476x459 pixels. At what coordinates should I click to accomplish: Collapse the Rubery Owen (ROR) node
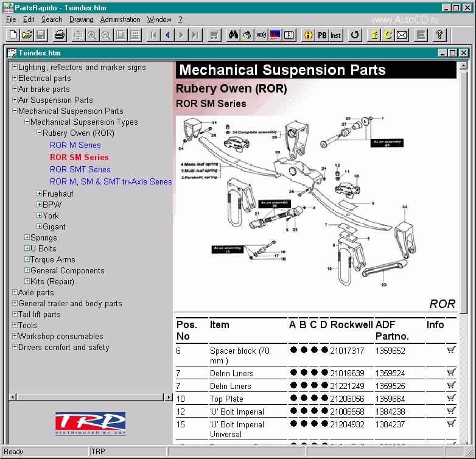click(39, 133)
